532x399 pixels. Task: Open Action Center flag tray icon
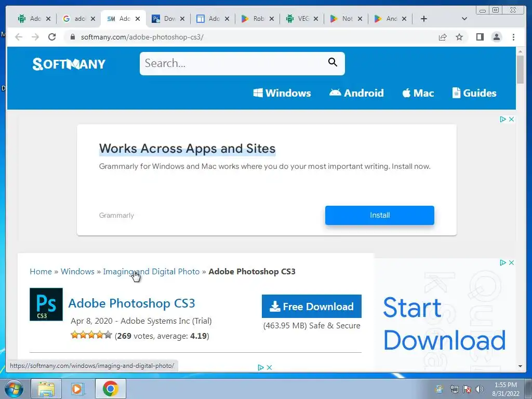467,389
